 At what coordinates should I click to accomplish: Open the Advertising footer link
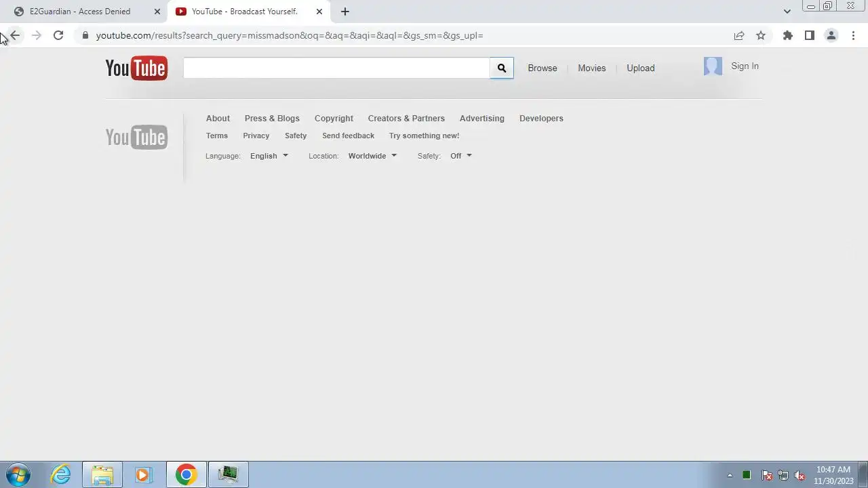coord(482,118)
